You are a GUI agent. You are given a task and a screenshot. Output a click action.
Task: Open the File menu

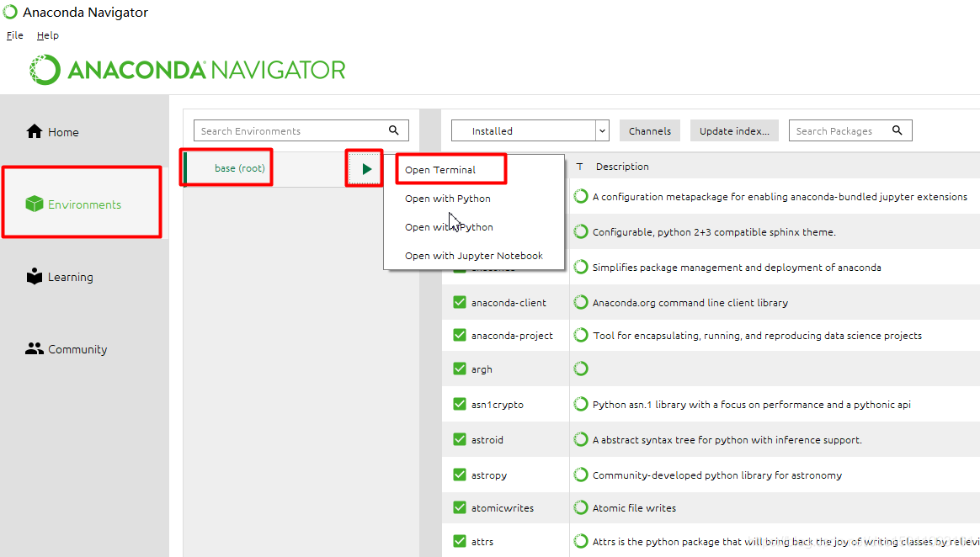point(14,35)
